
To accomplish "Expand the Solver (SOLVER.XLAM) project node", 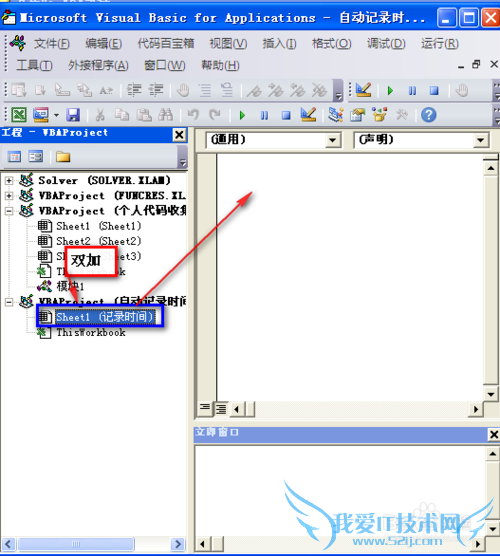I will [x=9, y=180].
